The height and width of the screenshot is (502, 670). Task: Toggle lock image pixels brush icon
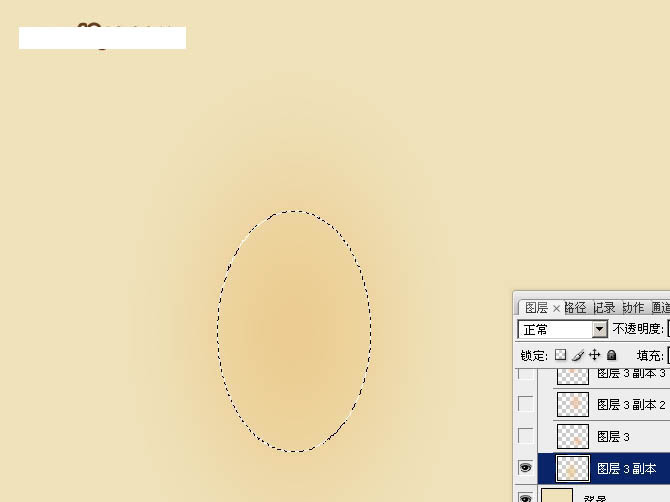pyautogui.click(x=578, y=355)
